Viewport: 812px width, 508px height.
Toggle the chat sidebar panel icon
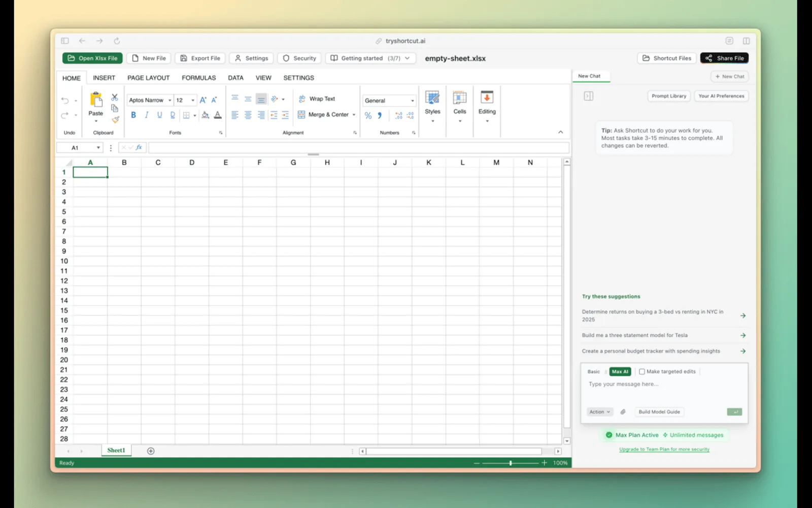pos(589,96)
